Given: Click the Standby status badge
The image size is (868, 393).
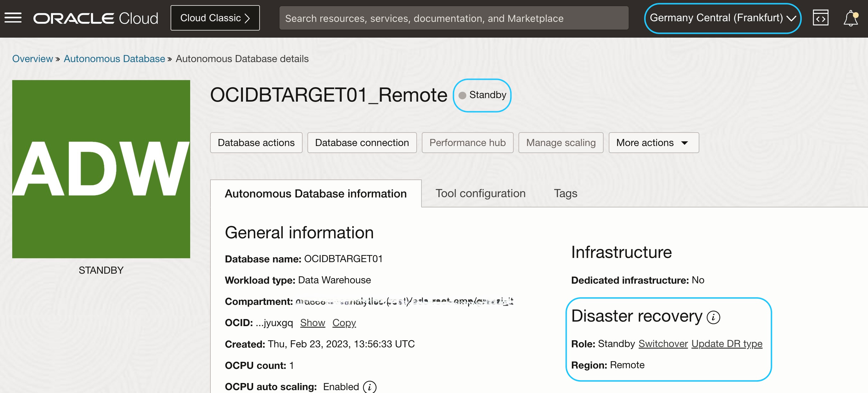Looking at the screenshot, I should coord(482,95).
